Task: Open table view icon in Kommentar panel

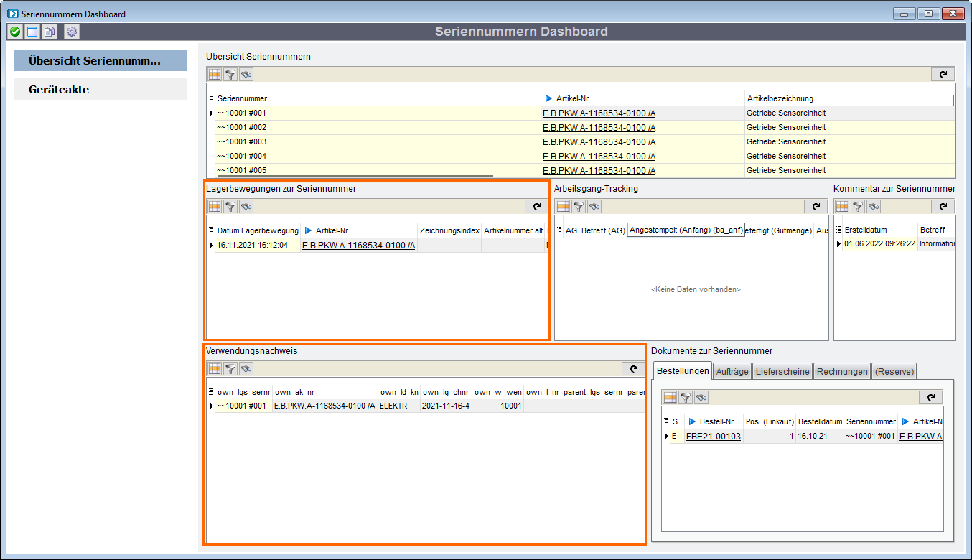Action: tap(842, 206)
